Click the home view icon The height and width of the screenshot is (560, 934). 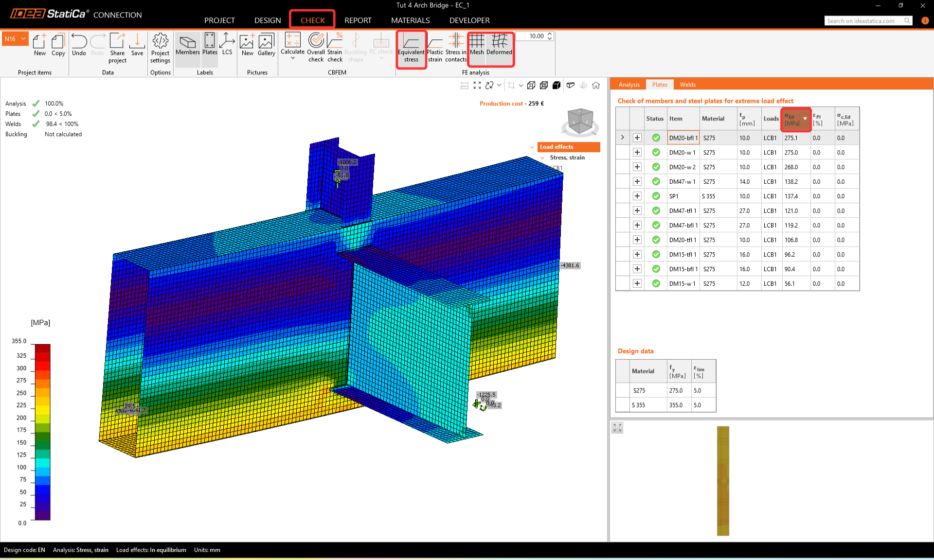tap(596, 85)
